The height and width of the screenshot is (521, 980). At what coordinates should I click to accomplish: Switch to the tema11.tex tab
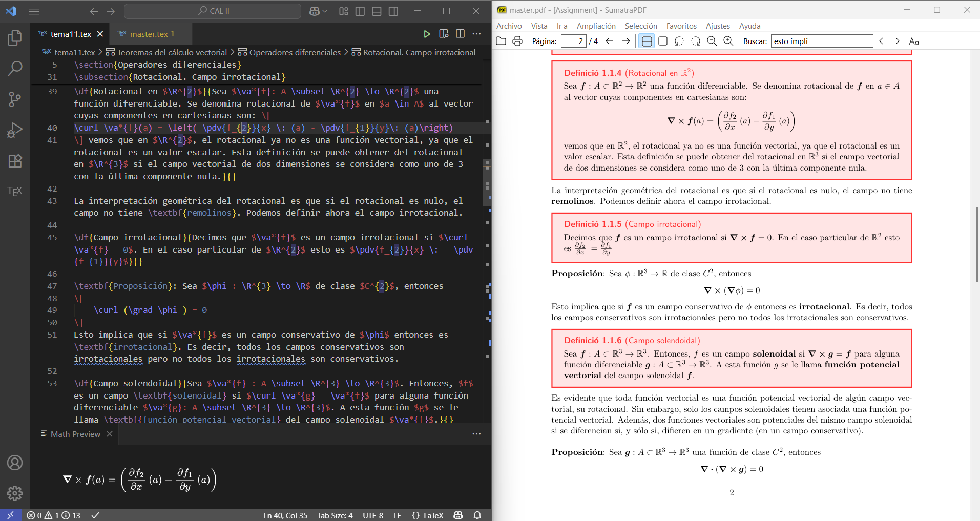click(71, 34)
